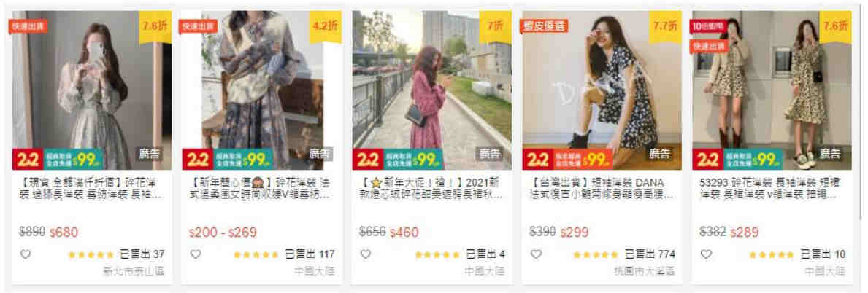This screenshot has height=293, width=868.
Task: Click 7.6折 discount badge on first product
Action: (155, 26)
